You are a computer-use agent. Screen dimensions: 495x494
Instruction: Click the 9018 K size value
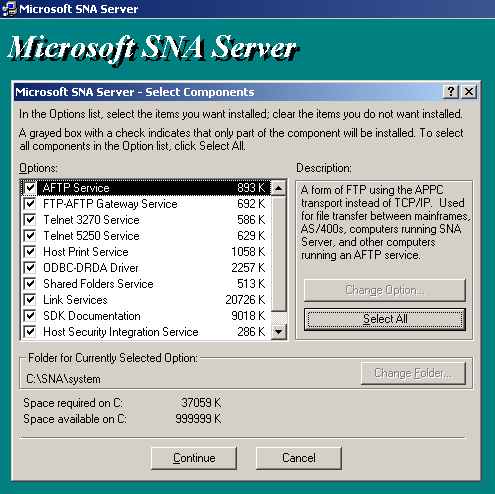point(248,316)
